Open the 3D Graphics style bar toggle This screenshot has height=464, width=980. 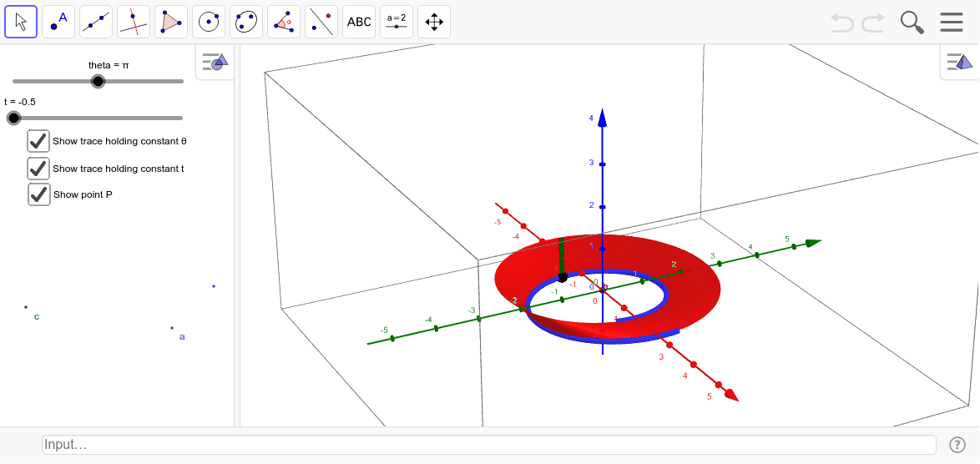(x=959, y=62)
